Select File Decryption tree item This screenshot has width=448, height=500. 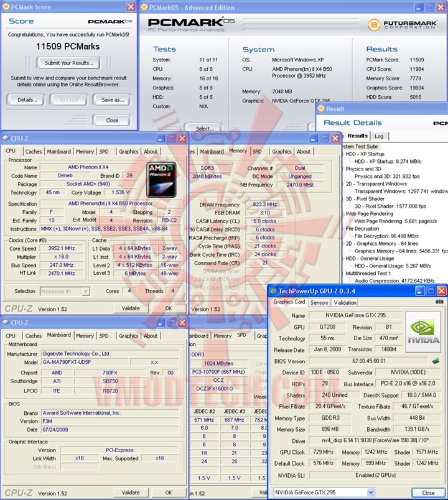pos(363,229)
